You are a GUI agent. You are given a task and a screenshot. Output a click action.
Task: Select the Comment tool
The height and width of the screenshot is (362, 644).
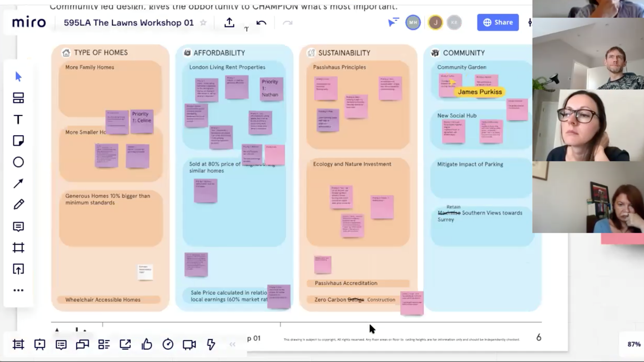tap(18, 227)
